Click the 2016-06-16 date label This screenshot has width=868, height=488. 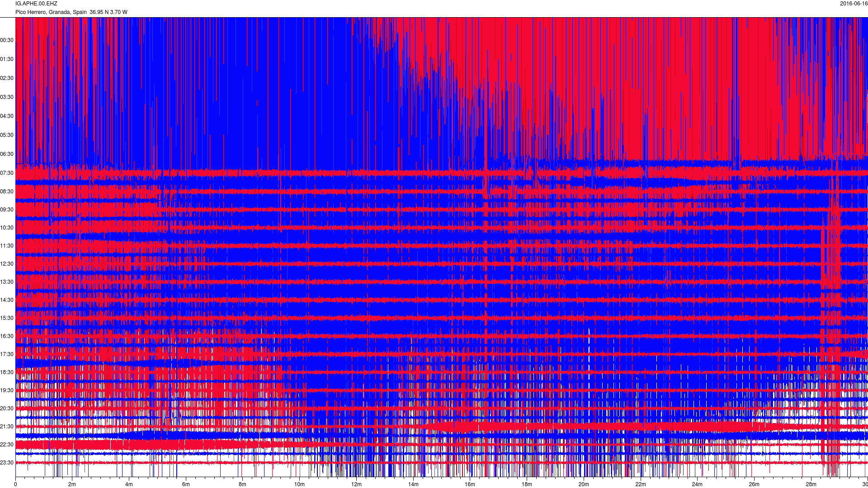[x=854, y=4]
